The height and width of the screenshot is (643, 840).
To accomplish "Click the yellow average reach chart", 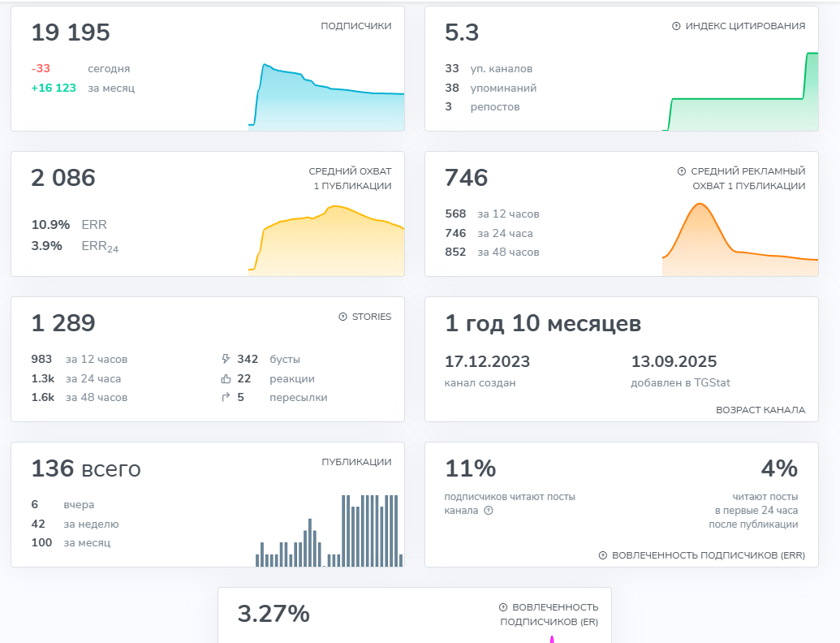I will 326,241.
